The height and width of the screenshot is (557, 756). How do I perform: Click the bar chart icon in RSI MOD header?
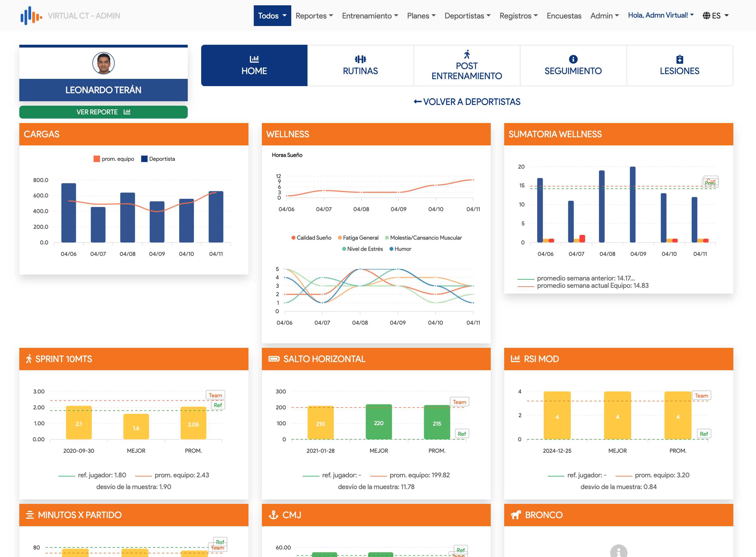pyautogui.click(x=515, y=359)
